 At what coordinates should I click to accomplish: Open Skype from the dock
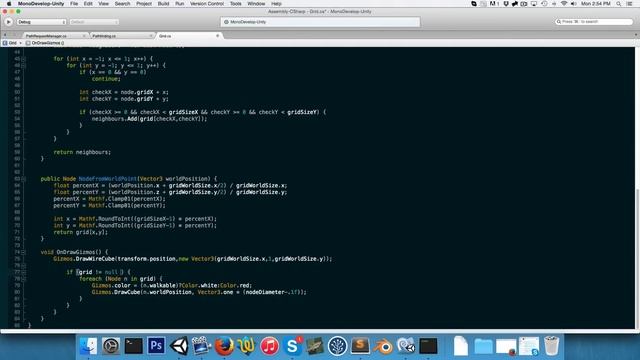[x=292, y=346]
